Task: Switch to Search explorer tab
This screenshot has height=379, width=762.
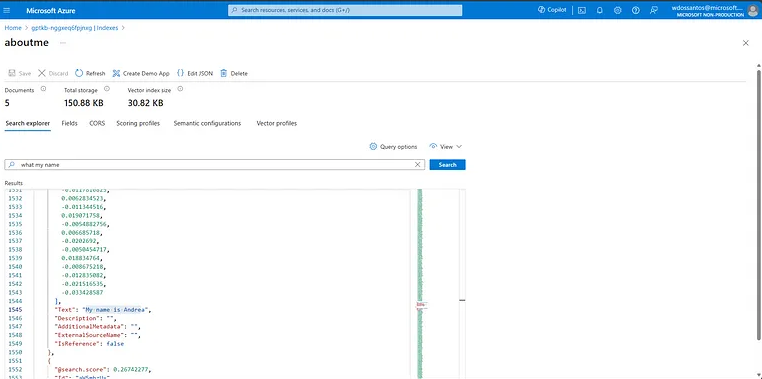Action: coord(28,123)
